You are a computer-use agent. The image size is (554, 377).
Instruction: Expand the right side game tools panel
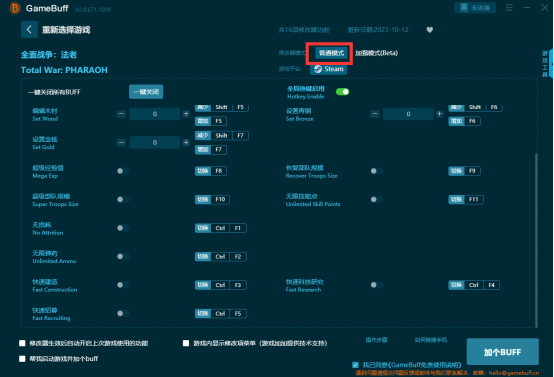(551, 64)
